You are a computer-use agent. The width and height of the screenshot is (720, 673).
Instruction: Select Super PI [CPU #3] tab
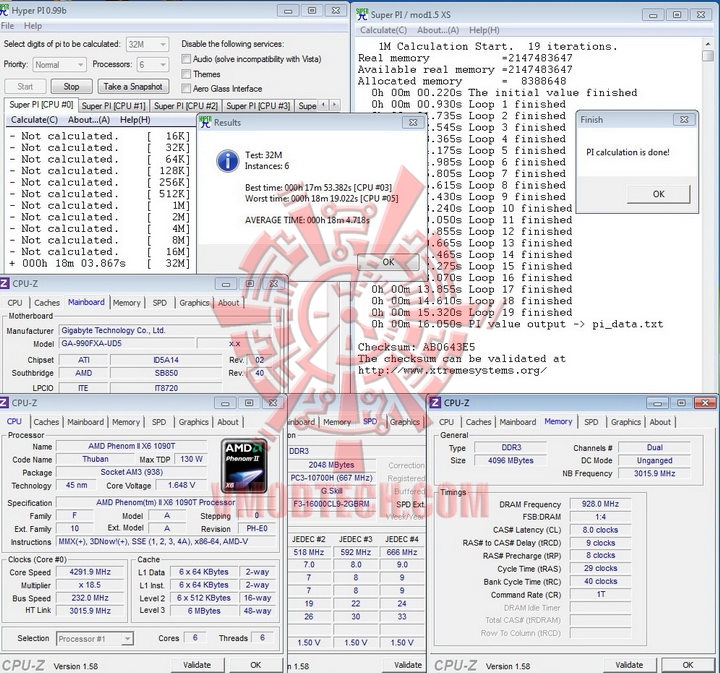[x=258, y=106]
